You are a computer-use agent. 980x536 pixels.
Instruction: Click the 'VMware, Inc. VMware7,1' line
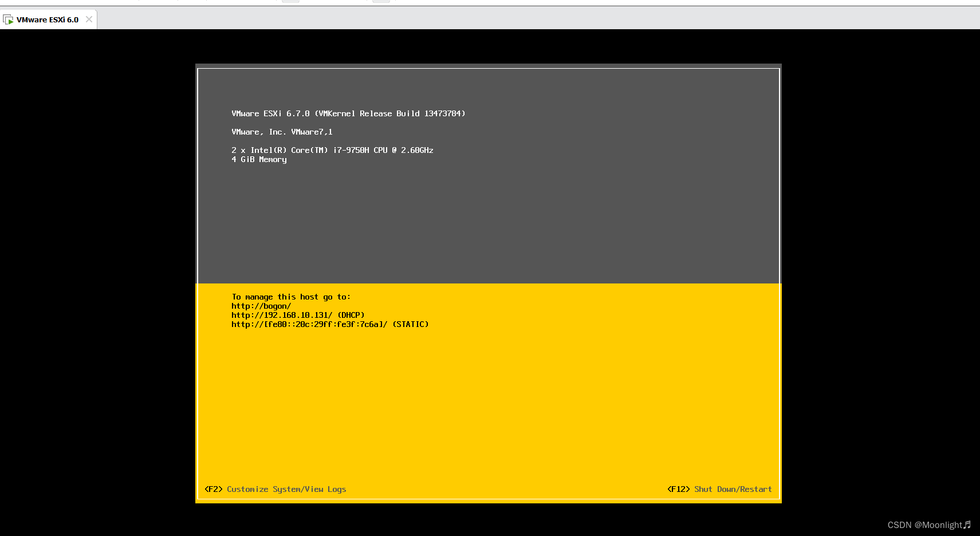tap(282, 132)
